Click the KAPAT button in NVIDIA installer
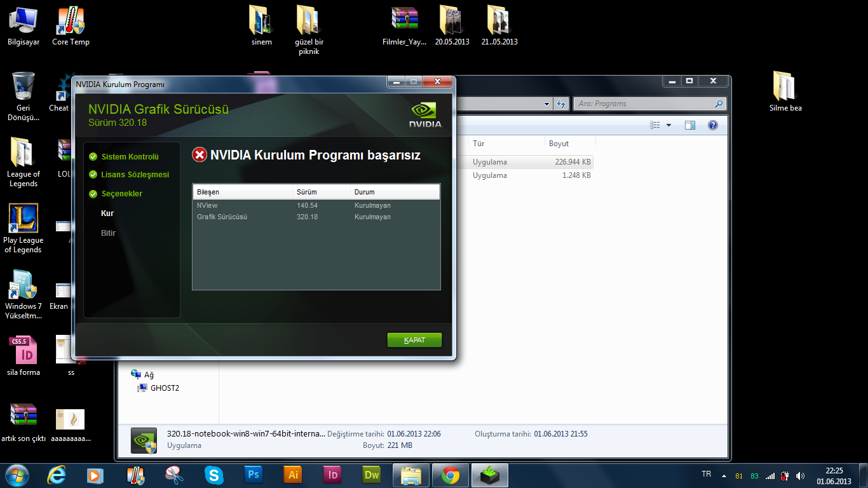 click(414, 340)
